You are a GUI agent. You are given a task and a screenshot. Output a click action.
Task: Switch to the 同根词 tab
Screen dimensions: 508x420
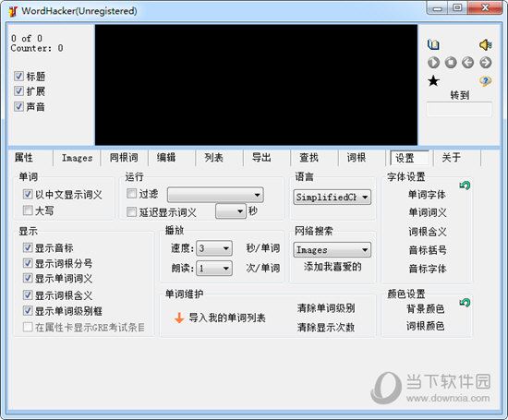124,158
